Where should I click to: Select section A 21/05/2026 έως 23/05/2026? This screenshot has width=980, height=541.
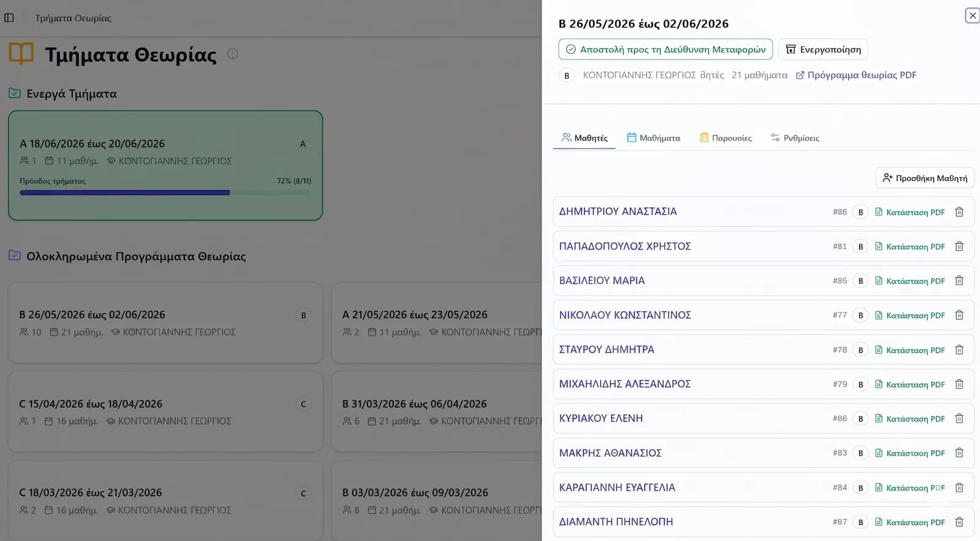pyautogui.click(x=437, y=323)
